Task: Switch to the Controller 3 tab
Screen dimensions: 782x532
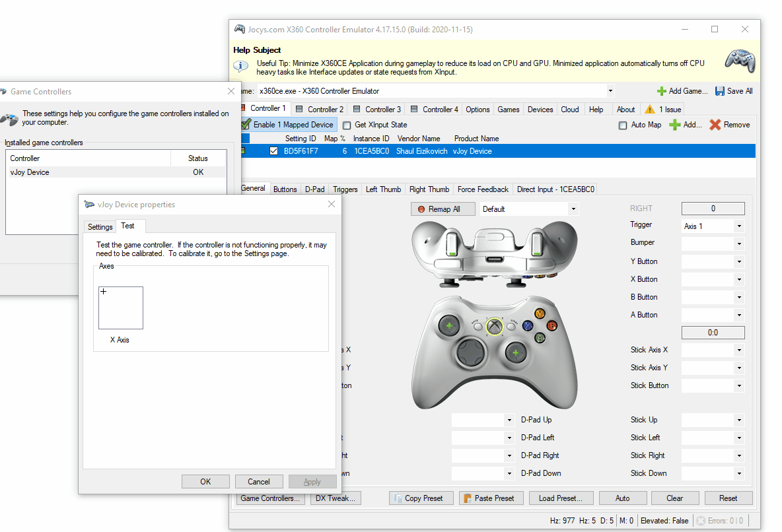Action: [x=378, y=109]
